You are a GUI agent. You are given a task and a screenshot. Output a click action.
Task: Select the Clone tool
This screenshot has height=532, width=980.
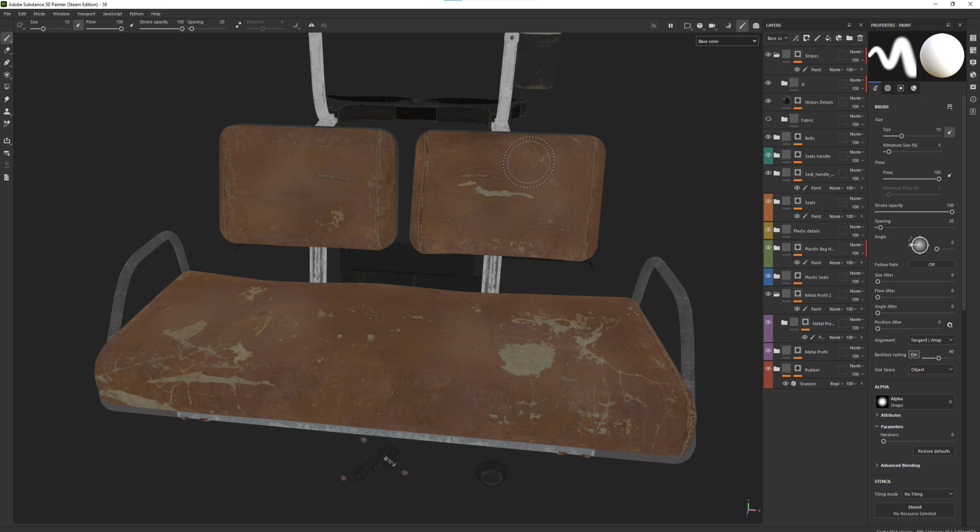point(7,111)
